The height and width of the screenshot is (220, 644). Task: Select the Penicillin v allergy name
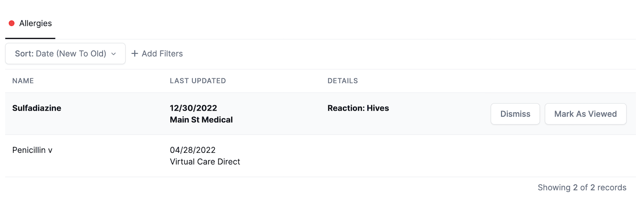point(32,150)
